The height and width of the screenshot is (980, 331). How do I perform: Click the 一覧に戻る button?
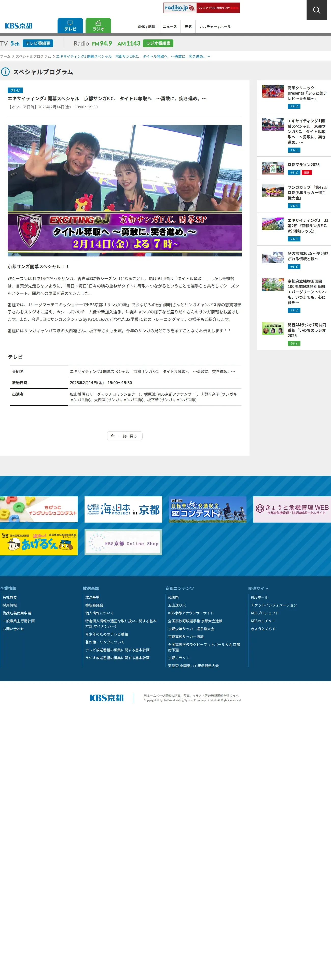point(125,436)
